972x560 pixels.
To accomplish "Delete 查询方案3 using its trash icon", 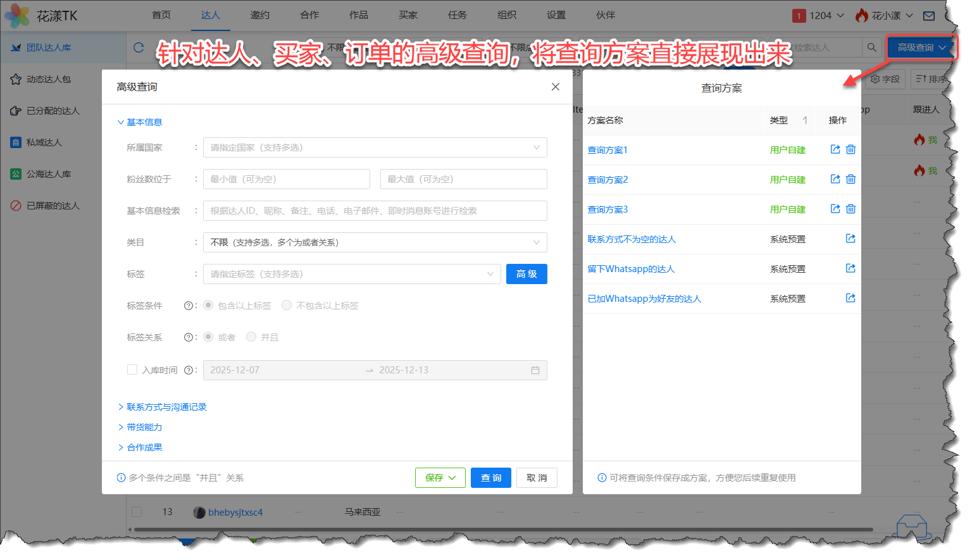I will [850, 209].
